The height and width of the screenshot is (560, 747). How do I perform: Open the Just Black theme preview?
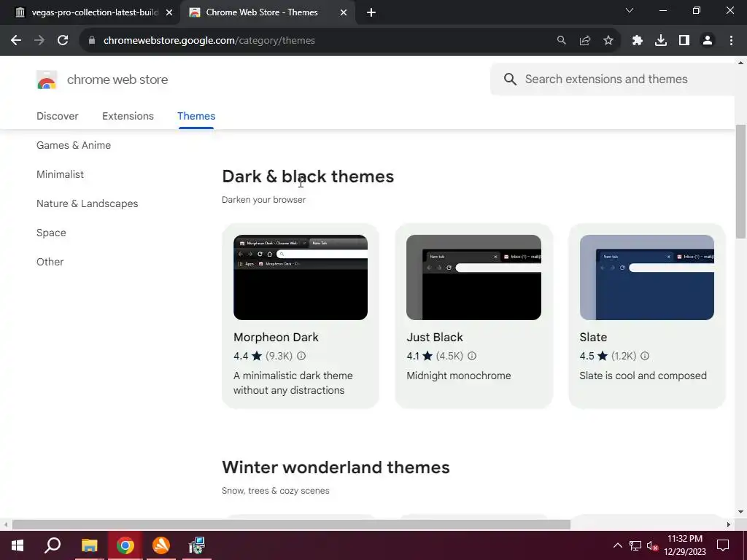click(x=473, y=277)
